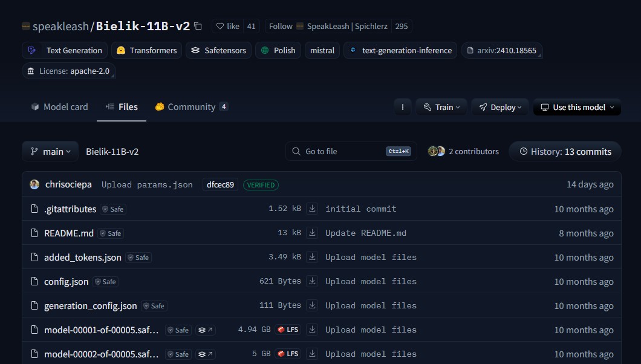The height and width of the screenshot is (364, 641).
Task: Follow the SpeakLeash organization
Action: pos(281,26)
